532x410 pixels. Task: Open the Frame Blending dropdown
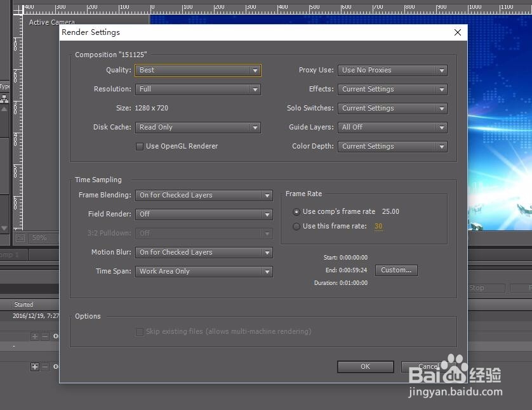[204, 195]
